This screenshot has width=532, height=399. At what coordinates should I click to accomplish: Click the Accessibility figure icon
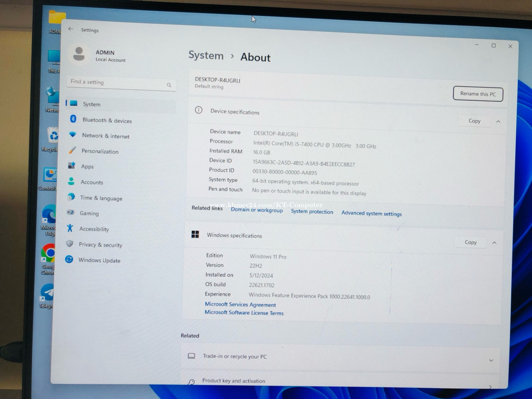pos(70,228)
